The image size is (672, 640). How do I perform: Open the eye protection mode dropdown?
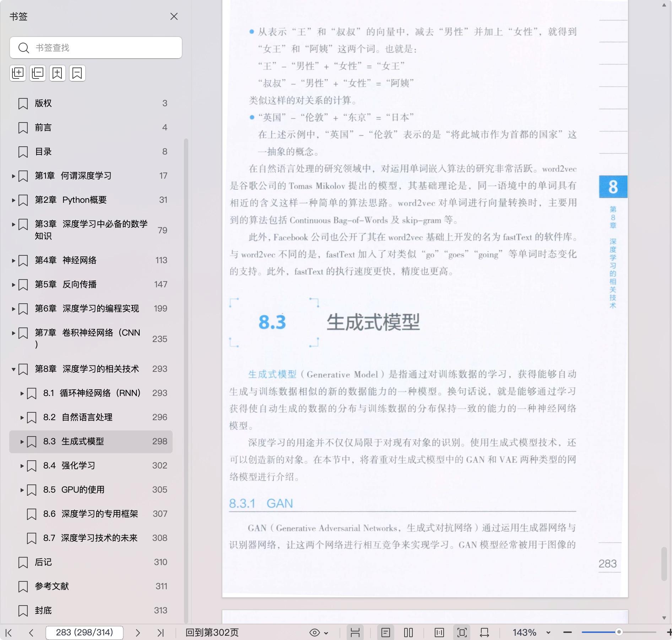tap(319, 633)
